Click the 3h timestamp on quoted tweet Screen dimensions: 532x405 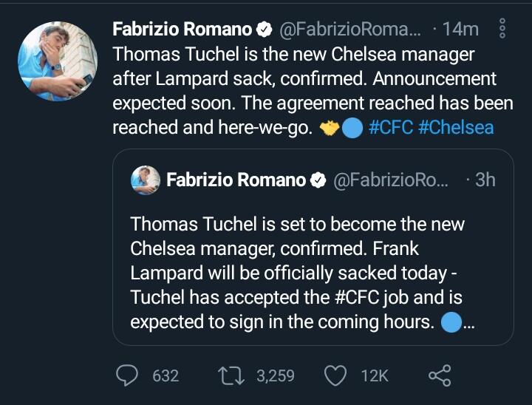(484, 180)
